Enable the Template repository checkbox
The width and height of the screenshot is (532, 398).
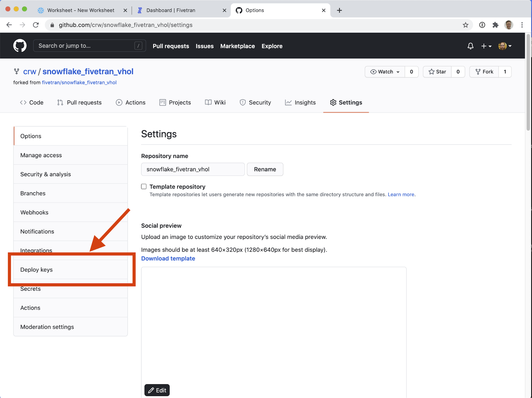[144, 186]
